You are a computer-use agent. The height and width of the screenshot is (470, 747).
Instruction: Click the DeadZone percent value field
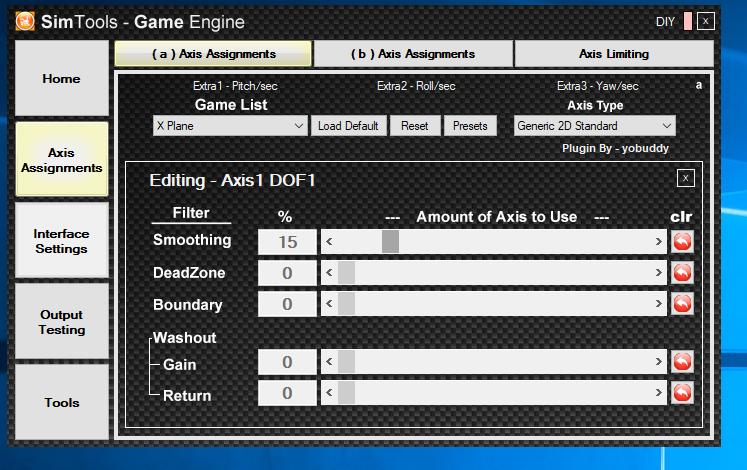pos(287,273)
